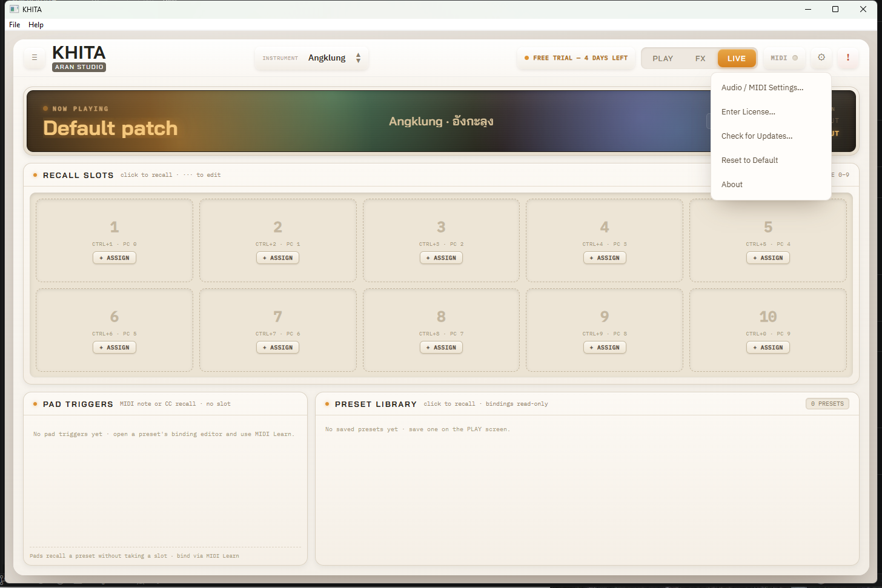The height and width of the screenshot is (588, 882).
Task: Click the red exclamation alert icon
Action: coord(848,58)
